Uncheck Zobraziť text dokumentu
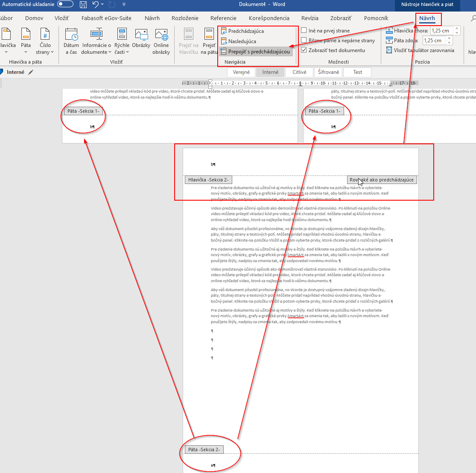The width and height of the screenshot is (476, 473). pyautogui.click(x=304, y=50)
